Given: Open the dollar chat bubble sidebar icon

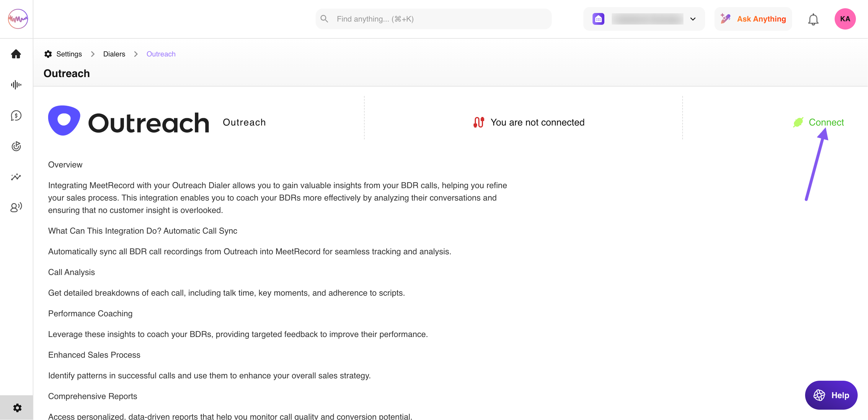Looking at the screenshot, I should click(16, 115).
